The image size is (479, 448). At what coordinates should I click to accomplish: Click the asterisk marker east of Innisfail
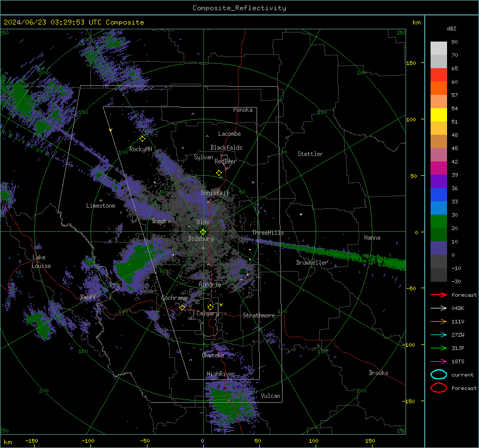pyautogui.click(x=253, y=183)
